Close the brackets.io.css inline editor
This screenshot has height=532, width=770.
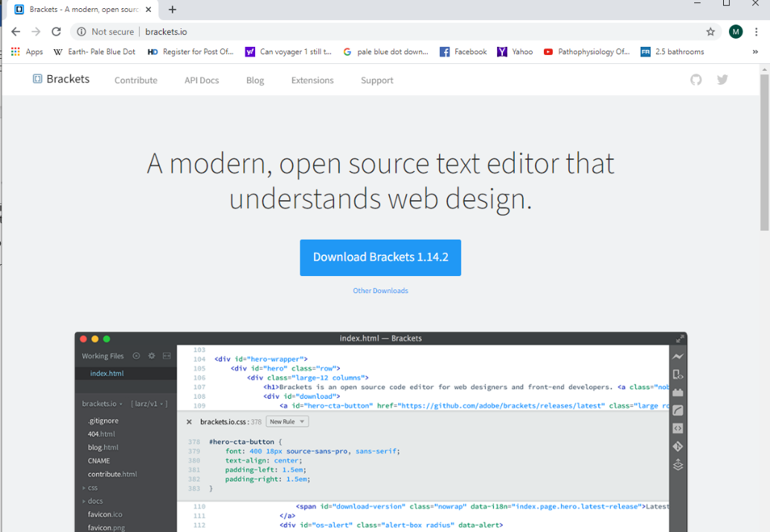pos(189,422)
